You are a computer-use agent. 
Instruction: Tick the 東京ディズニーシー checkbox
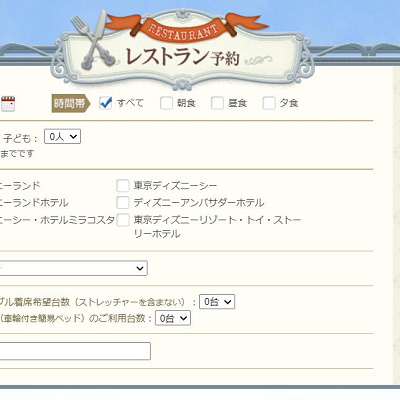click(123, 186)
